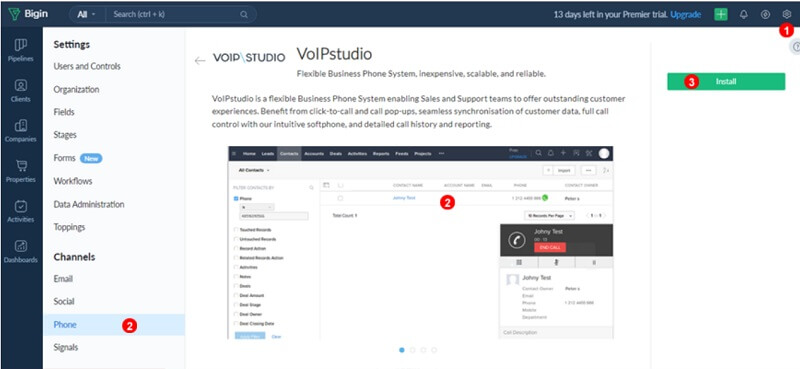
Task: Open Fields settings
Action: point(64,112)
